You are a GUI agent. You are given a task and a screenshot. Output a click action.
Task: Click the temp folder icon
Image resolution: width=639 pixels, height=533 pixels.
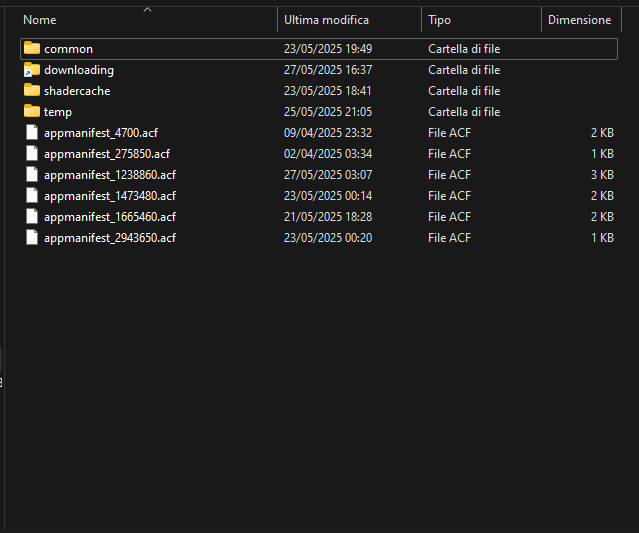point(32,112)
